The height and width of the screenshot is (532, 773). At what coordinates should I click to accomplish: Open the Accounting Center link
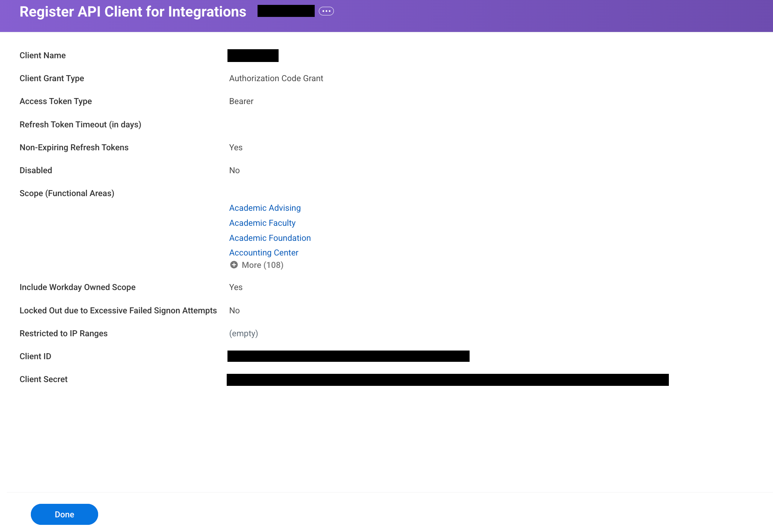(264, 252)
